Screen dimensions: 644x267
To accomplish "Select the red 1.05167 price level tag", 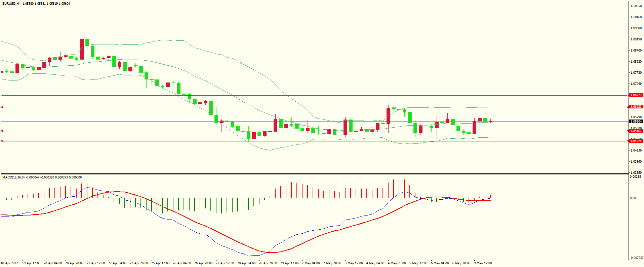I will [636, 131].
